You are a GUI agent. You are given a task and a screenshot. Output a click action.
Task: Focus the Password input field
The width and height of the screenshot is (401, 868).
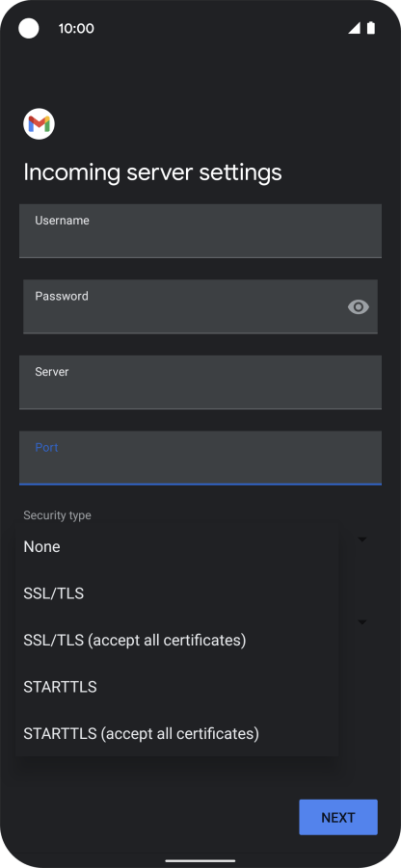click(x=200, y=306)
